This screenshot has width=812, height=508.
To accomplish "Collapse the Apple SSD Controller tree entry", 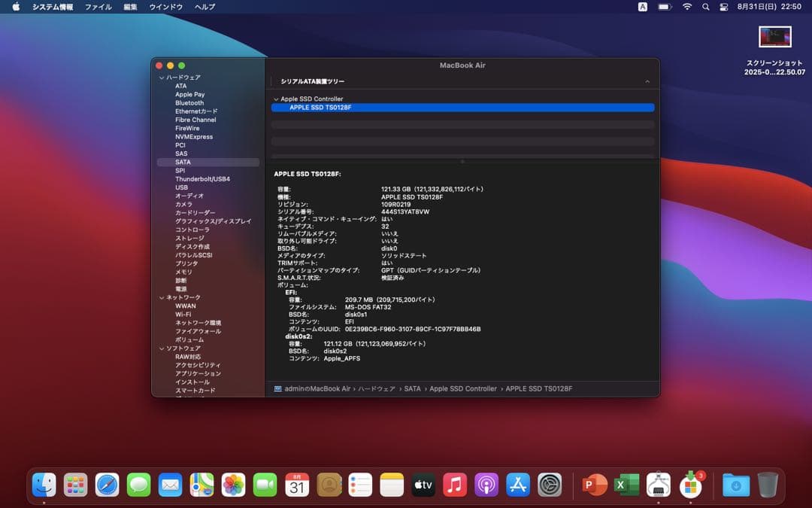I will click(x=276, y=98).
